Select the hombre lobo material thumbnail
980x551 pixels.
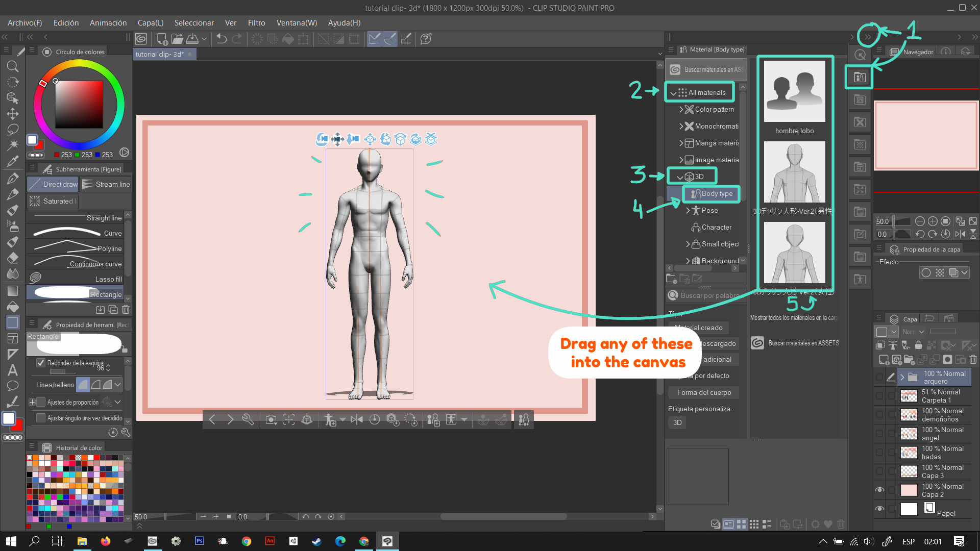[794, 92]
